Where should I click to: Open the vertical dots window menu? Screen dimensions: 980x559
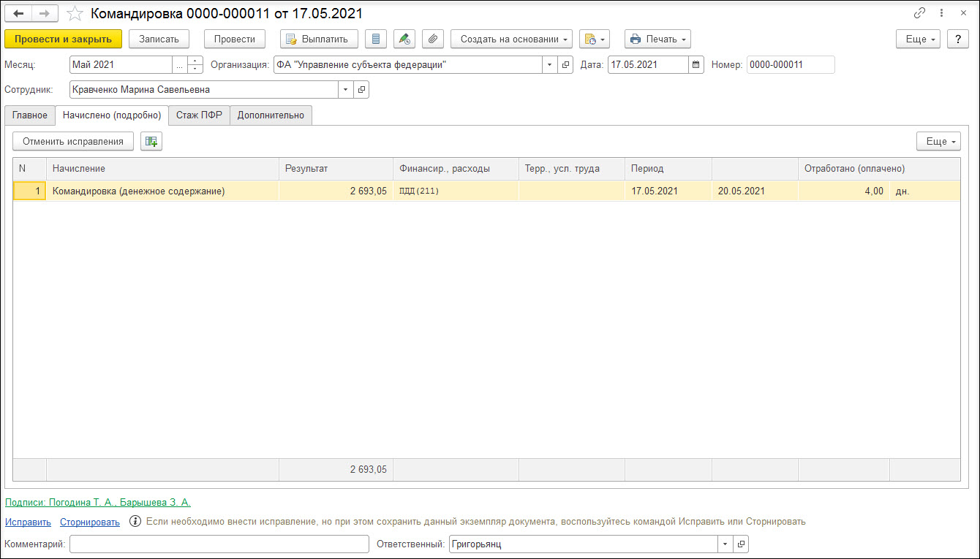click(941, 13)
